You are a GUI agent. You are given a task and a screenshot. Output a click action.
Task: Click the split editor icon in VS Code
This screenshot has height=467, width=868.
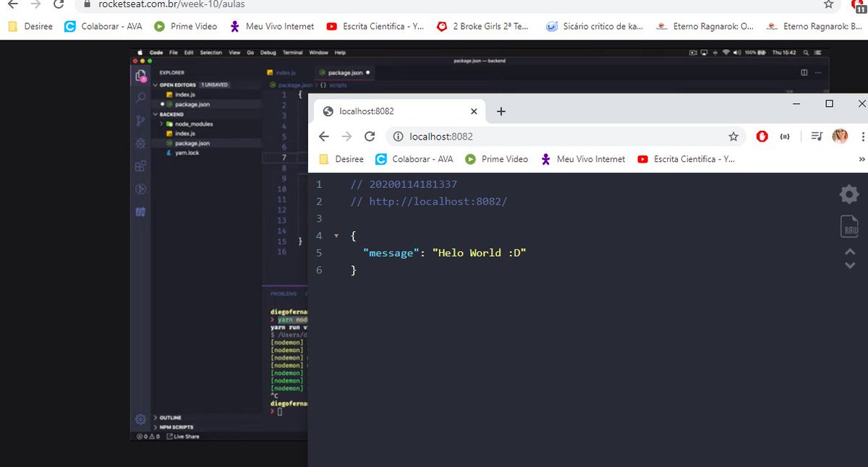(804, 72)
